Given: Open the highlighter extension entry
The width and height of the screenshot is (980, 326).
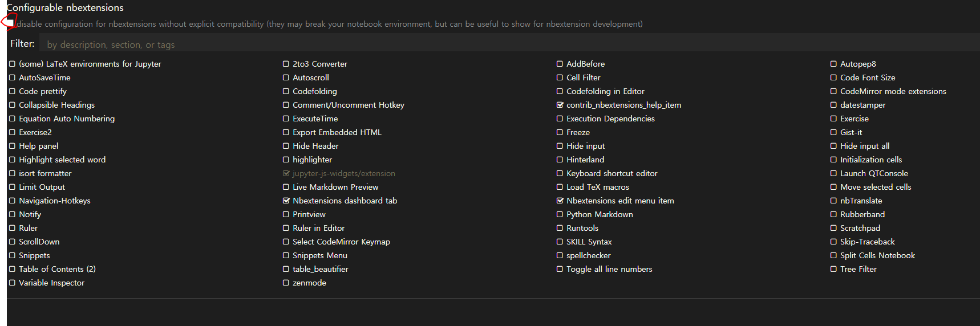Looking at the screenshot, I should click(x=312, y=160).
